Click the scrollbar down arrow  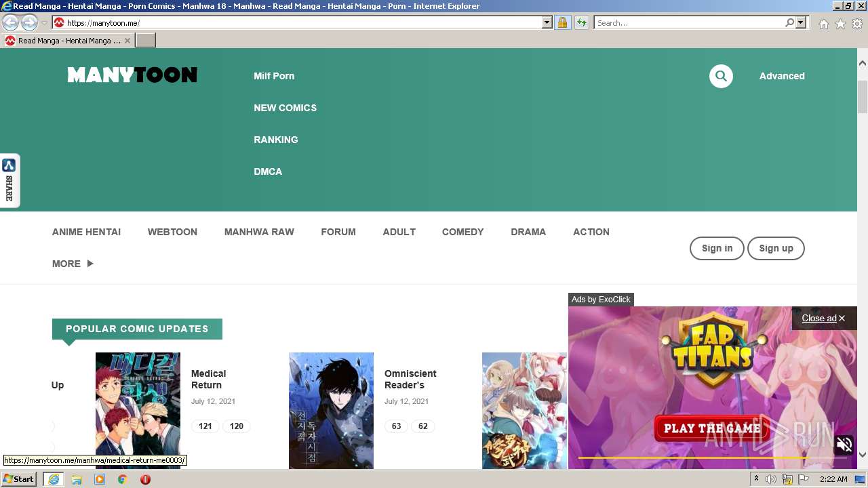863,455
